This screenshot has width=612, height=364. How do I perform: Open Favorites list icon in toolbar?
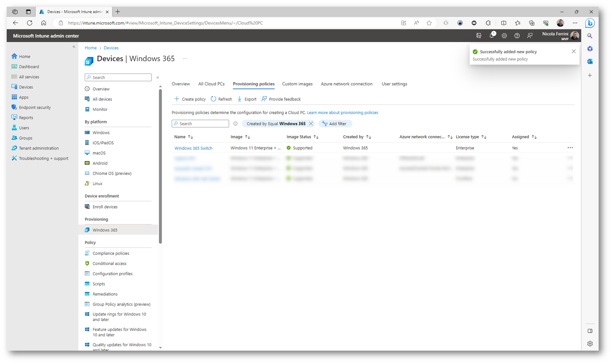(518, 23)
